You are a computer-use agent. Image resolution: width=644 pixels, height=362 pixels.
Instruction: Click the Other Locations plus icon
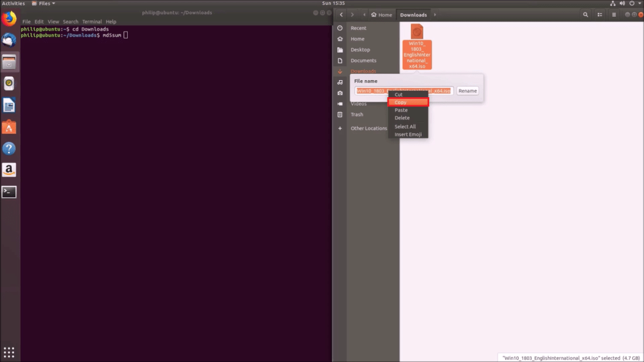(340, 129)
